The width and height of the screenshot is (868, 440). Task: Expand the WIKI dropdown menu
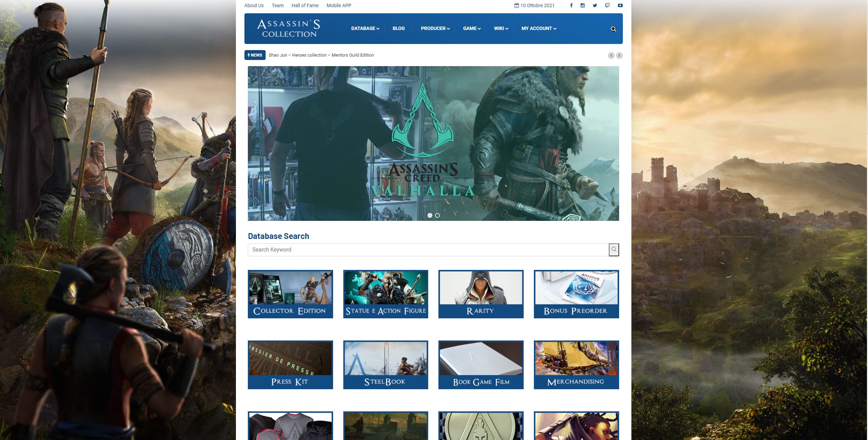501,28
